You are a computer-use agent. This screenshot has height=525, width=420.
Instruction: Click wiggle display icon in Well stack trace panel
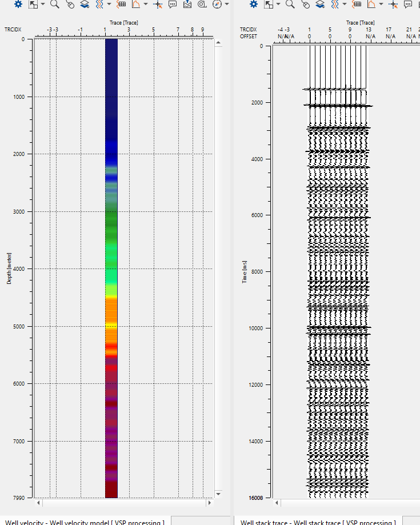(x=335, y=5)
